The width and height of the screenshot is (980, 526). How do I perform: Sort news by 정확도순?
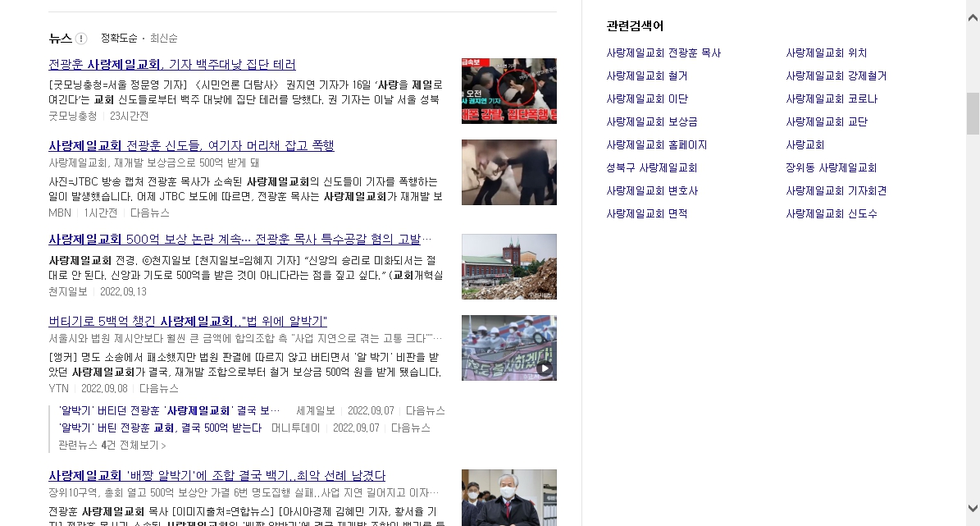point(119,38)
